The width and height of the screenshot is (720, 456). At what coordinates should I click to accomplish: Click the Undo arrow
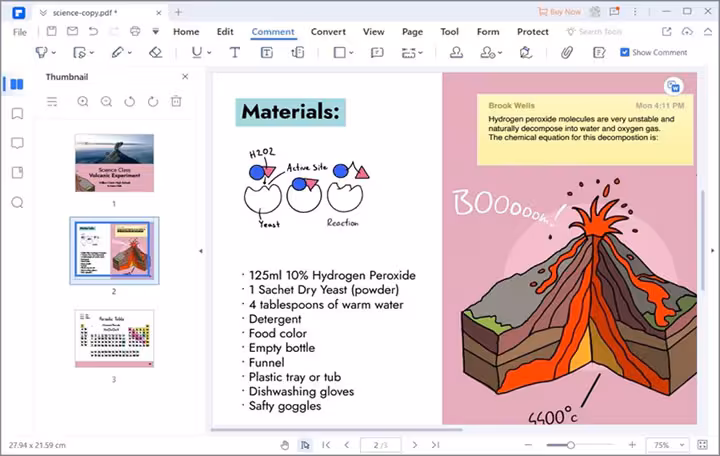click(x=93, y=31)
